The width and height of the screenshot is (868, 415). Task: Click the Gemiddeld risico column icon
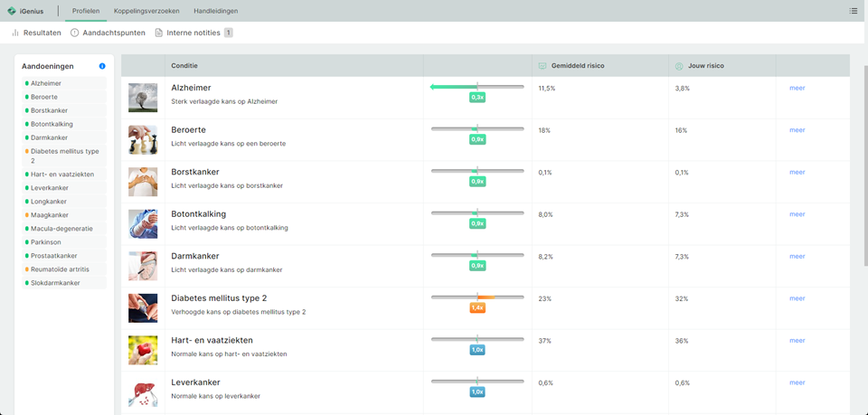coord(542,66)
